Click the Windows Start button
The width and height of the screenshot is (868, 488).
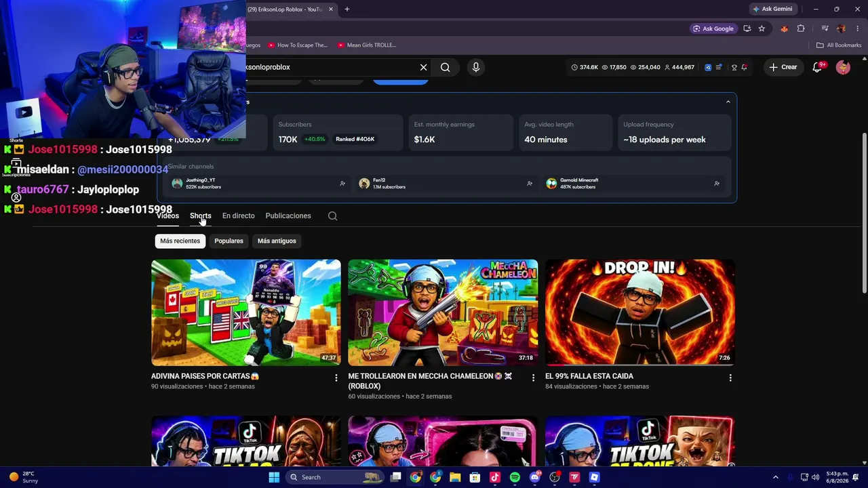click(x=274, y=477)
